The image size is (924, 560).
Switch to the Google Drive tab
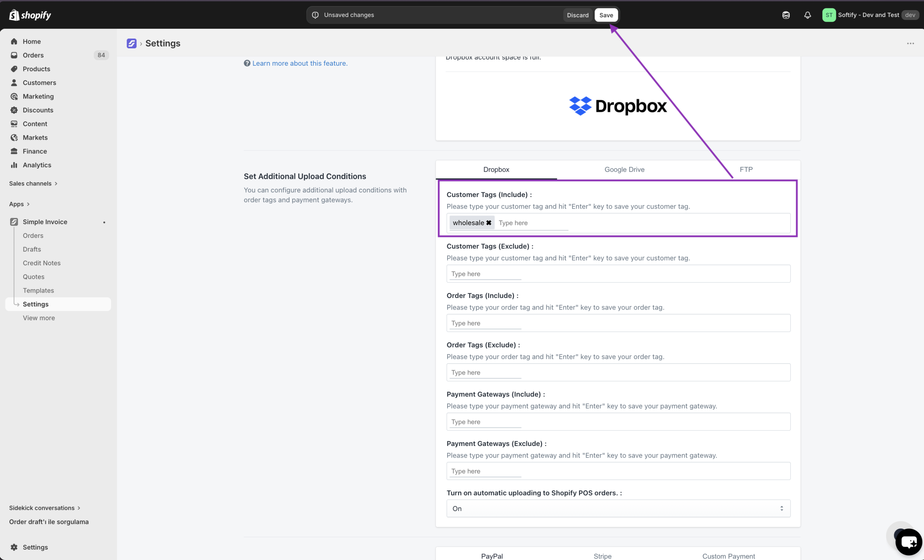click(x=624, y=170)
